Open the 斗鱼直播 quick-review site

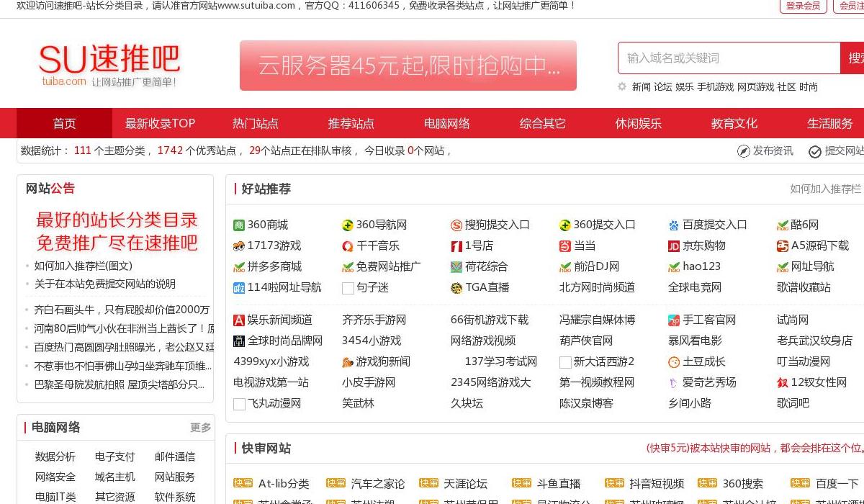[559, 484]
